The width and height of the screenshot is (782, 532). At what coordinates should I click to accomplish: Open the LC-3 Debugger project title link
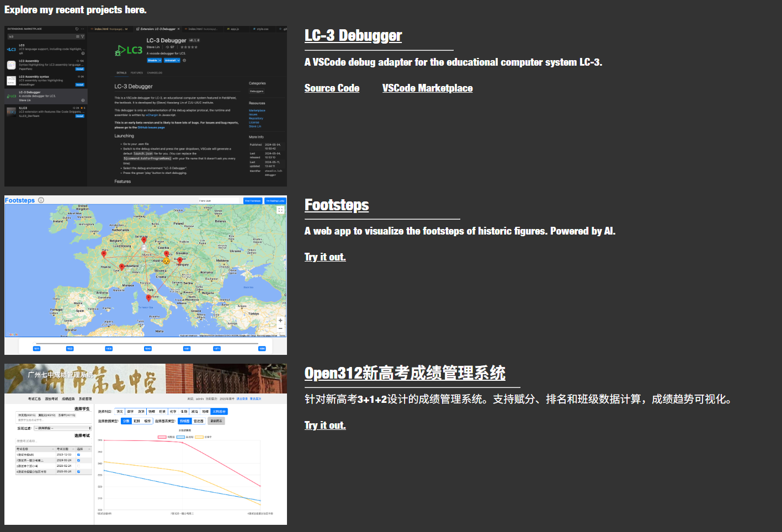pos(353,36)
